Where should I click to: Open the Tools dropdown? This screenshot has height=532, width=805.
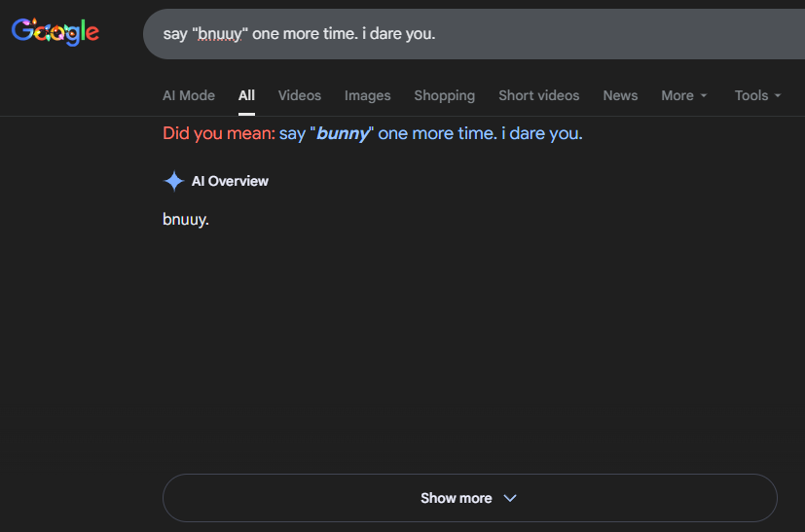[x=757, y=95]
